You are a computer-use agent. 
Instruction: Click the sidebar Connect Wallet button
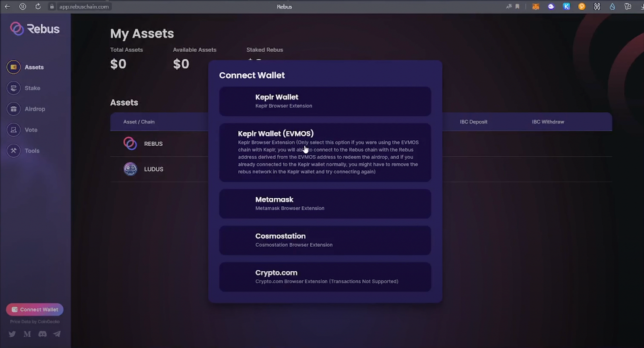click(x=35, y=309)
